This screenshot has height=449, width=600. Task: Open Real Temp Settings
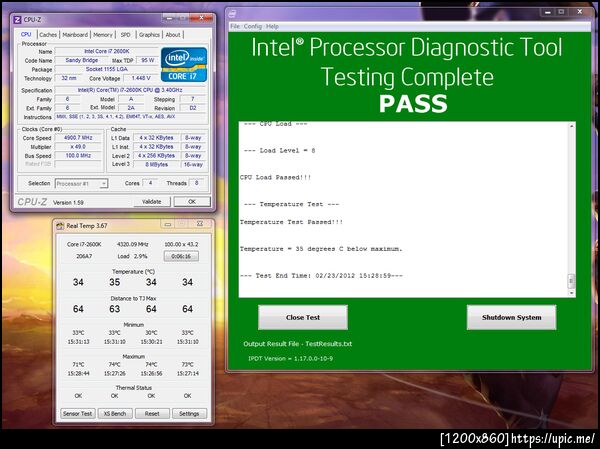[189, 414]
